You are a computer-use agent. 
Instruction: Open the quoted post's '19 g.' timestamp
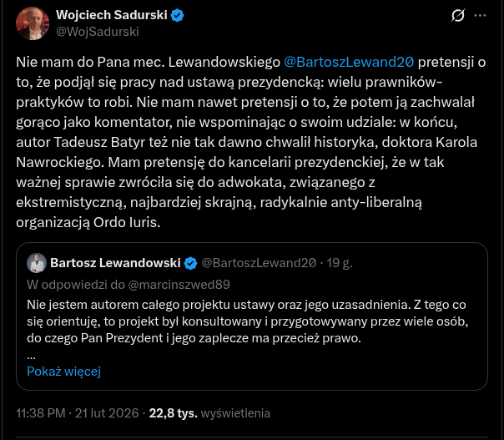coord(339,263)
